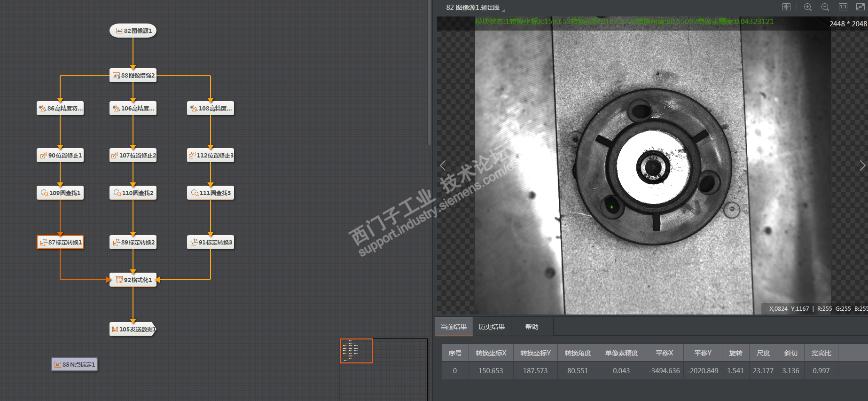This screenshot has height=401, width=868.
Task: Click the 187.573 result cell
Action: [535, 370]
